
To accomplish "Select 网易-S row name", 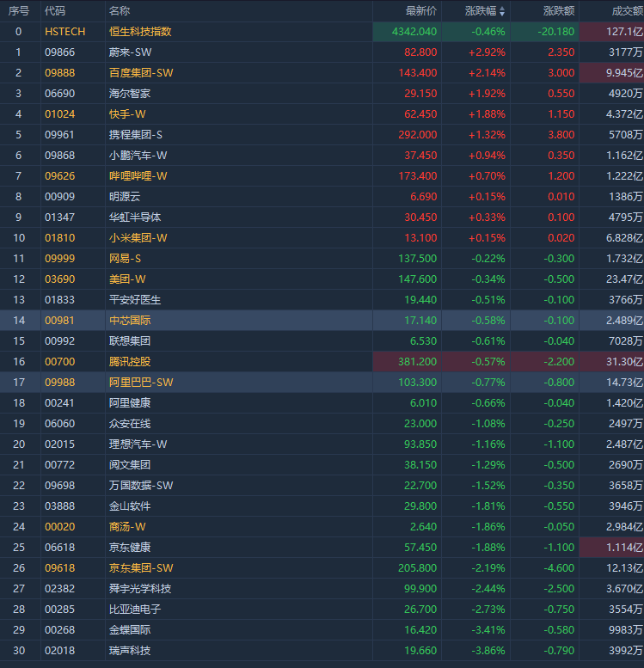I will pyautogui.click(x=125, y=259).
